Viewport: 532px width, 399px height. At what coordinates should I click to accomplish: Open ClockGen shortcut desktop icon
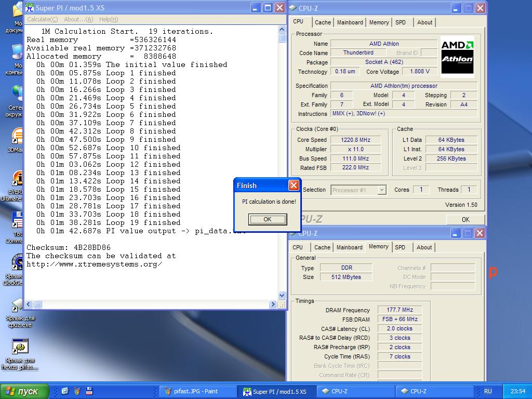pos(14,270)
